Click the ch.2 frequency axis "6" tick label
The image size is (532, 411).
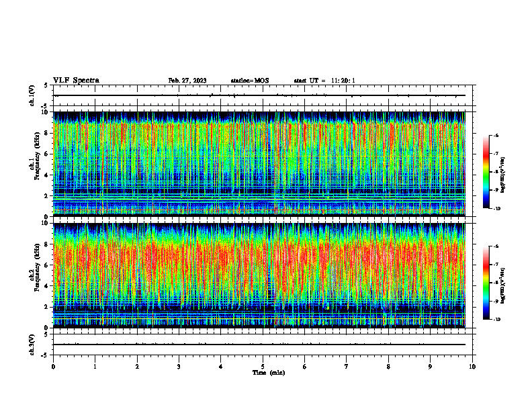click(47, 265)
